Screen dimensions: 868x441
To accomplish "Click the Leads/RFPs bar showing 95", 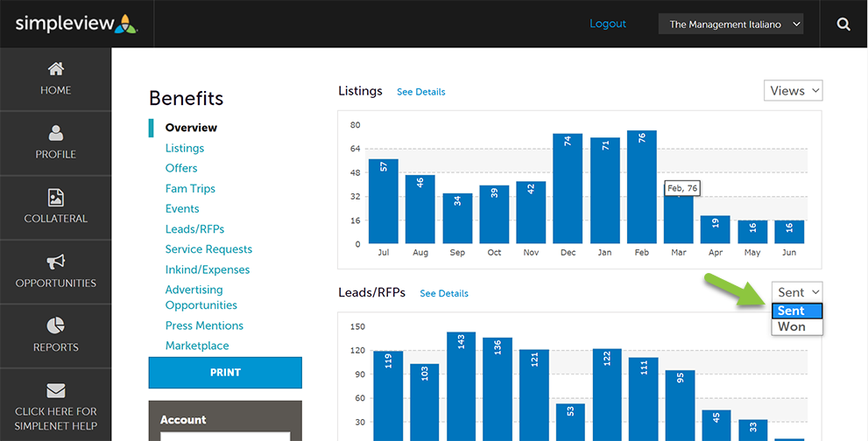I will tap(680, 406).
